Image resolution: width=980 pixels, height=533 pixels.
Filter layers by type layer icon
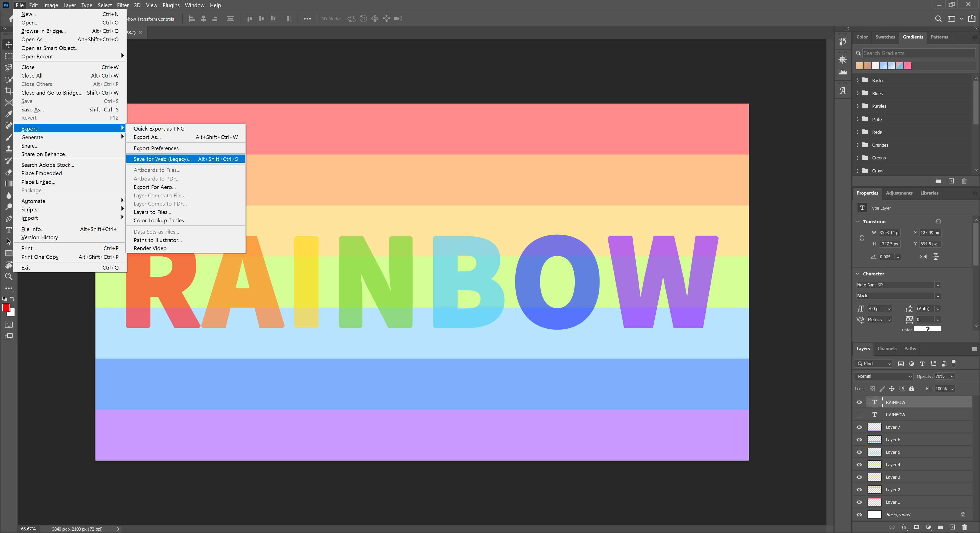[922, 364]
